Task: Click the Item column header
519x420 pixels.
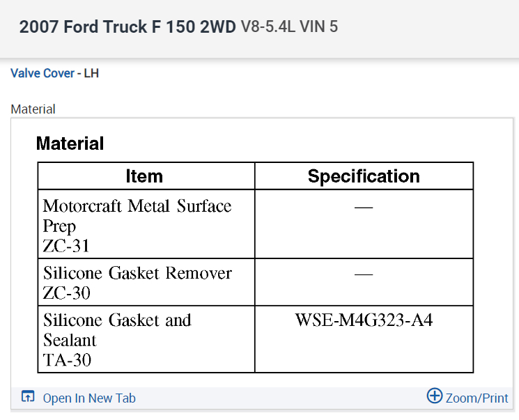Action: coord(144,176)
